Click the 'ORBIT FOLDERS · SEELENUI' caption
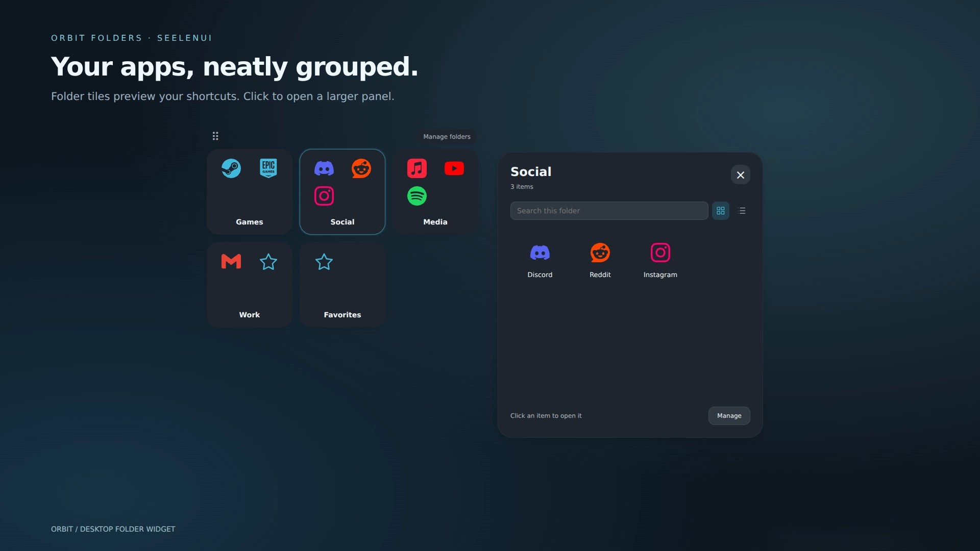This screenshot has height=551, width=980. click(132, 38)
